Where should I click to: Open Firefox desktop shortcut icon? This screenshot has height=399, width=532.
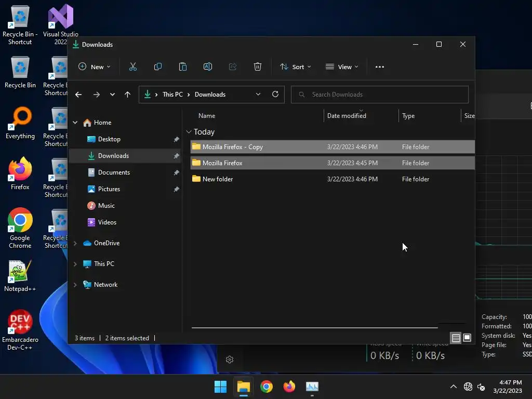[x=20, y=174]
